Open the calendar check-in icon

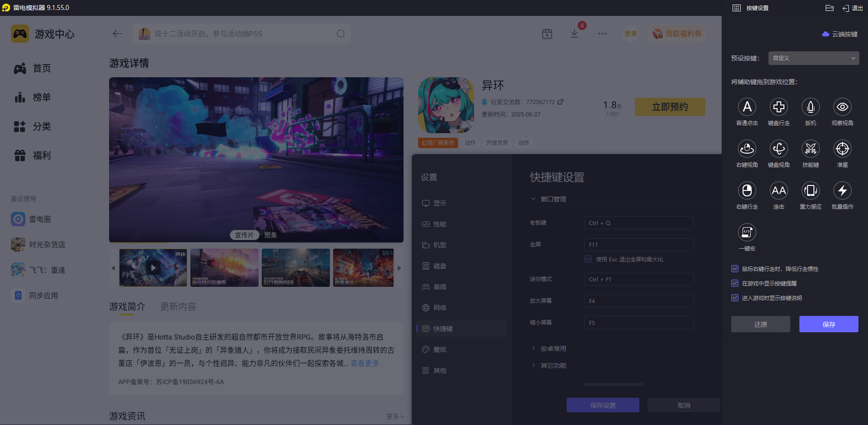[547, 34]
